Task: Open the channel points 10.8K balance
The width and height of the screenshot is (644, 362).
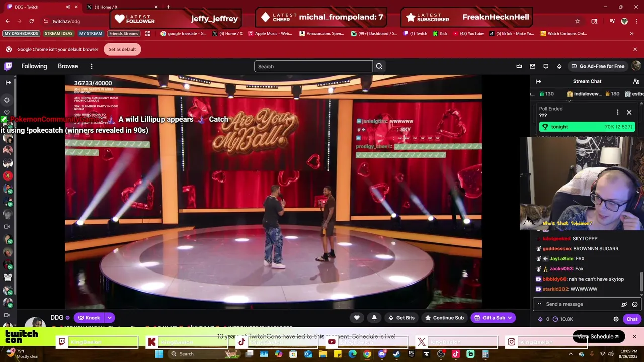Action: point(563,319)
